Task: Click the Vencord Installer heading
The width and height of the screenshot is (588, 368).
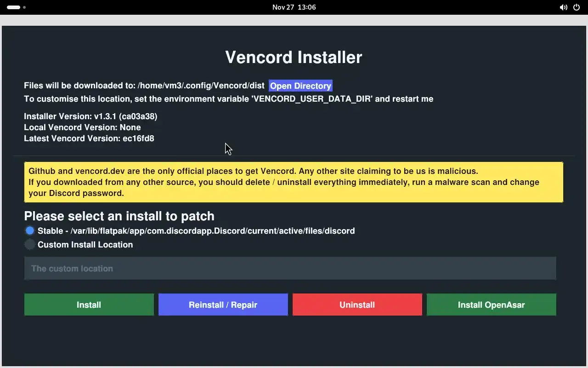Action: pyautogui.click(x=294, y=57)
